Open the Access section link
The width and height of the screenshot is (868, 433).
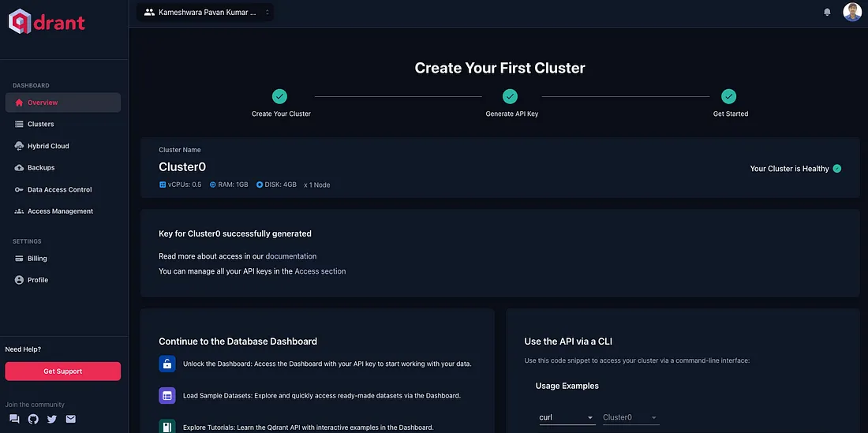pos(320,271)
